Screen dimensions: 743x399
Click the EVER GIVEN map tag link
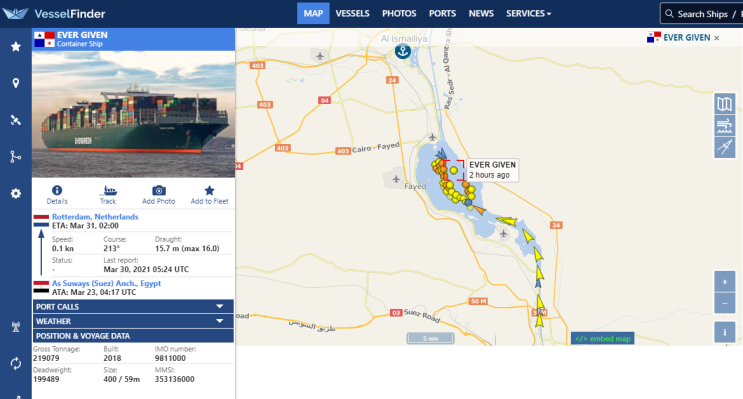(687, 38)
